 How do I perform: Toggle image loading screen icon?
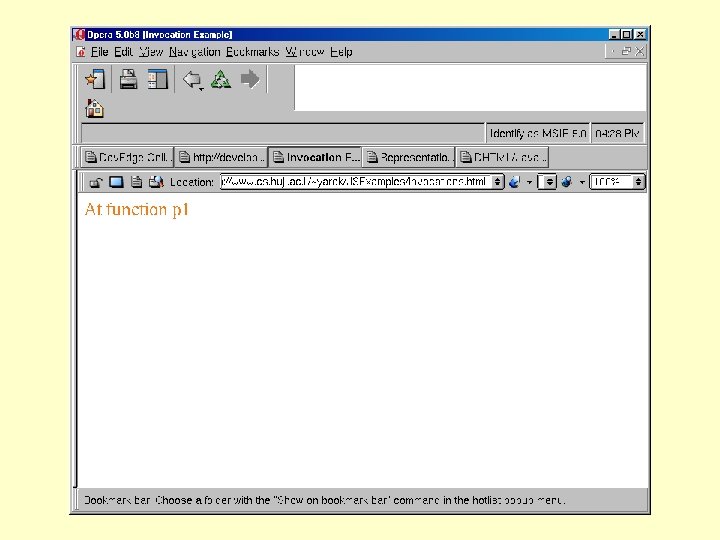click(x=116, y=182)
